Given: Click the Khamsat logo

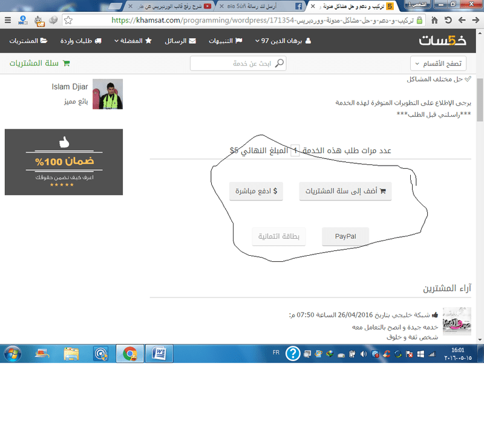Looking at the screenshot, I should point(442,41).
